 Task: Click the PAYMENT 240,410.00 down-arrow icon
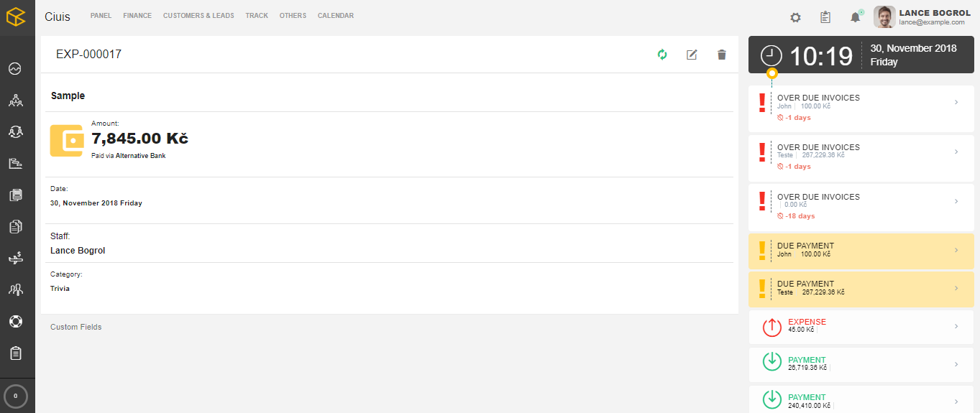pos(771,399)
